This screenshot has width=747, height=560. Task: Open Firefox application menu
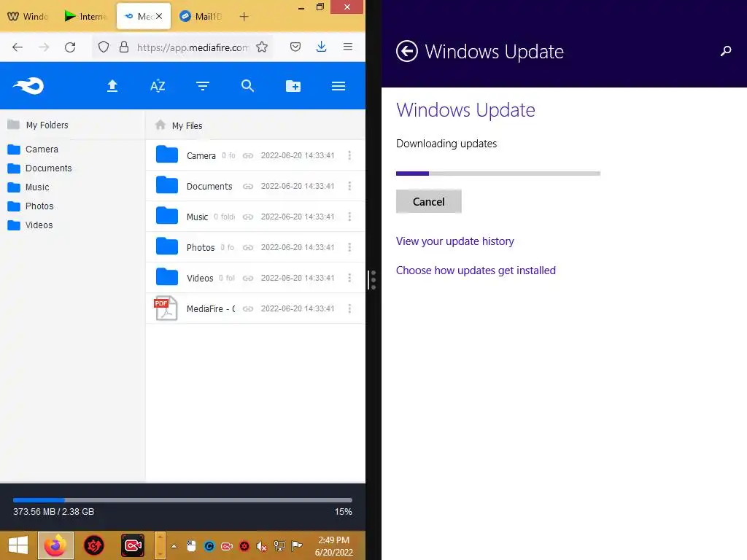pos(348,47)
